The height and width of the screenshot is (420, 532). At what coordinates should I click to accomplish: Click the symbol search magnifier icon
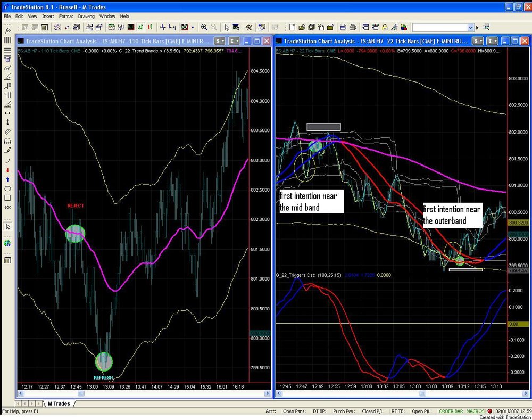[486, 27]
